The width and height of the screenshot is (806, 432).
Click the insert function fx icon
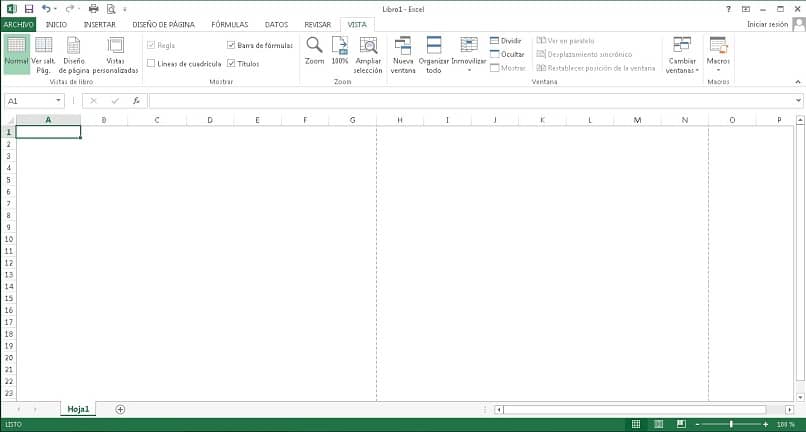tap(136, 101)
